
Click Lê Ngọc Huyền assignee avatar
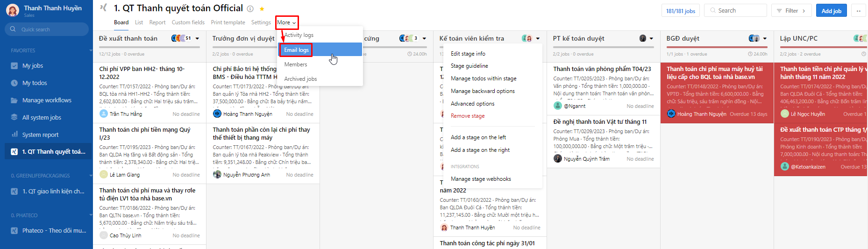[785, 114]
